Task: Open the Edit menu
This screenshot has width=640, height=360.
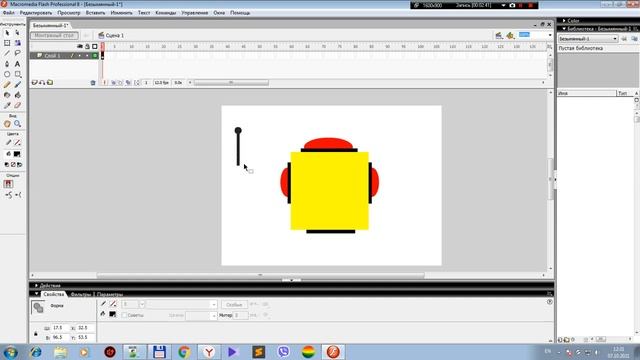Action: (x=36, y=13)
